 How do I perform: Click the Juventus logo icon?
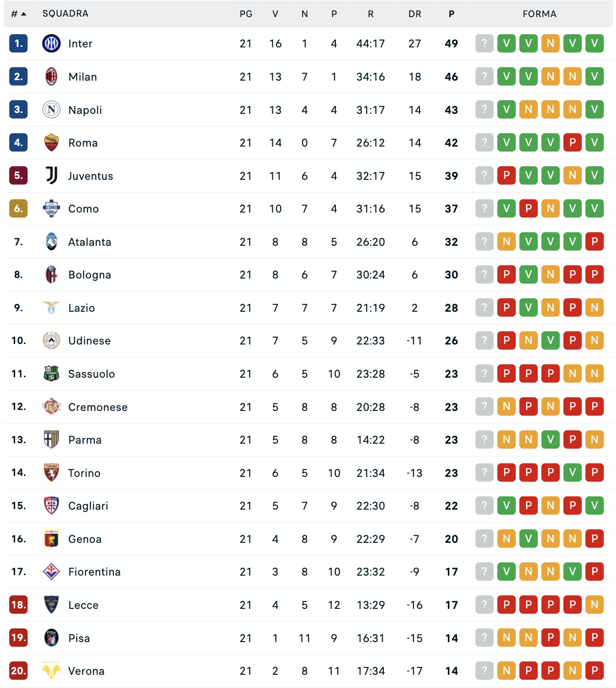[51, 175]
